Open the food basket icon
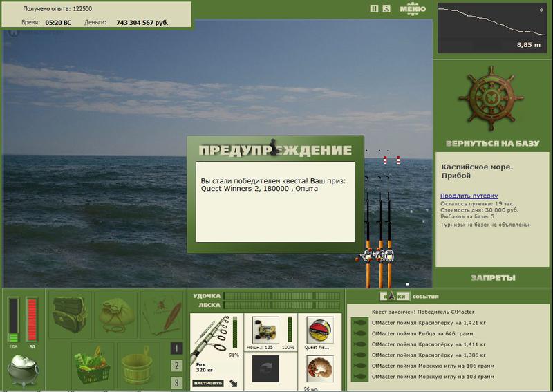This screenshot has width=553, height=392. point(92,366)
